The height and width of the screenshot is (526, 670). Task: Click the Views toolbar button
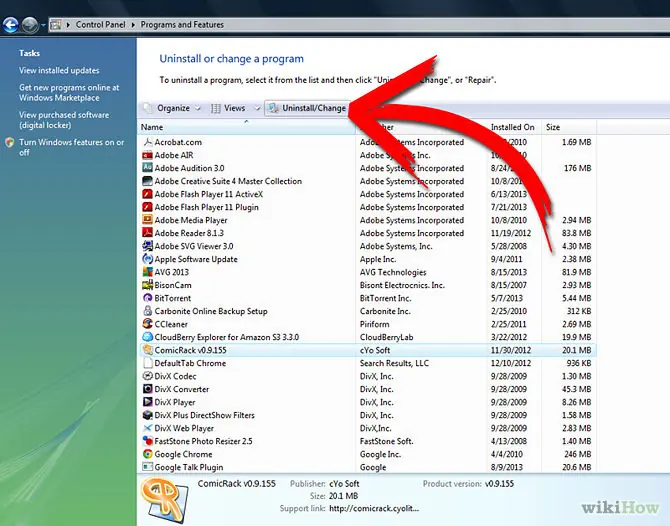(229, 108)
